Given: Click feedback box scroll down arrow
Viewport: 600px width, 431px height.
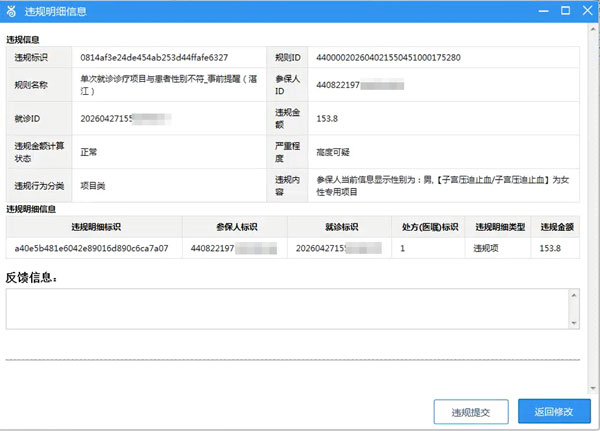Looking at the screenshot, I should pos(574,323).
